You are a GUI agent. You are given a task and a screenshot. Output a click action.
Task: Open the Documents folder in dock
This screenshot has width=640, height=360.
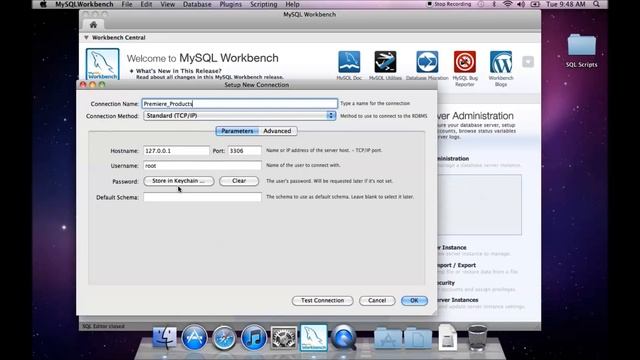tap(418, 338)
